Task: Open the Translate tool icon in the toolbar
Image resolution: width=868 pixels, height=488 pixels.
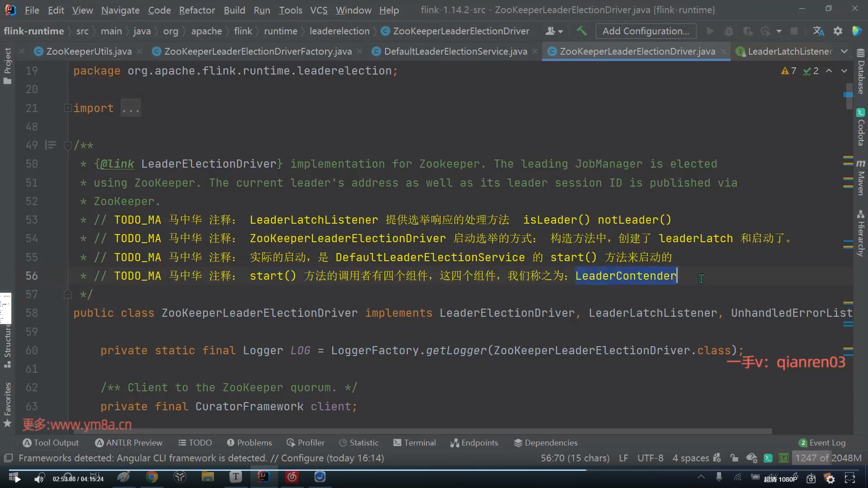Action: pyautogui.click(x=818, y=31)
